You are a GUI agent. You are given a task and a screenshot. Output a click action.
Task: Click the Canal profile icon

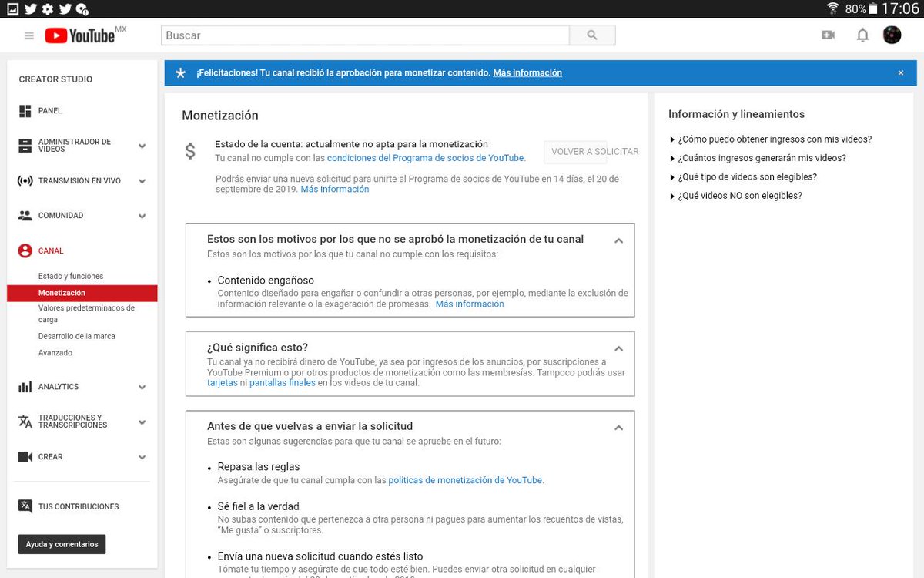(25, 250)
